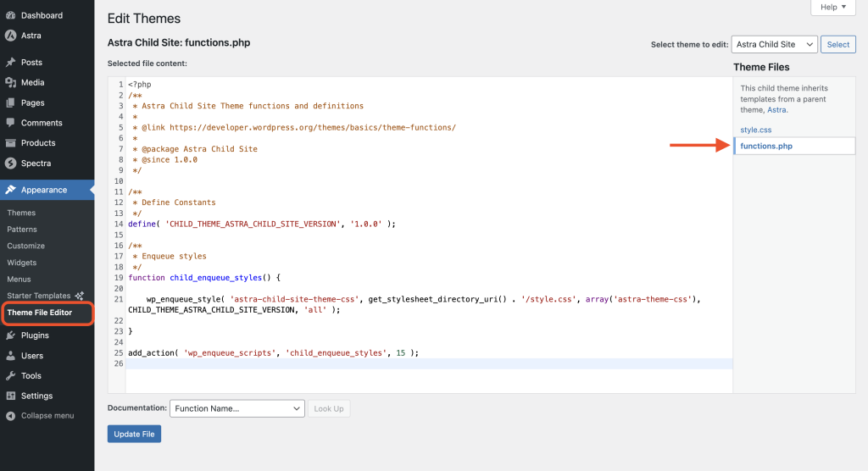This screenshot has height=471, width=868.
Task: Click the Select button
Action: (838, 44)
